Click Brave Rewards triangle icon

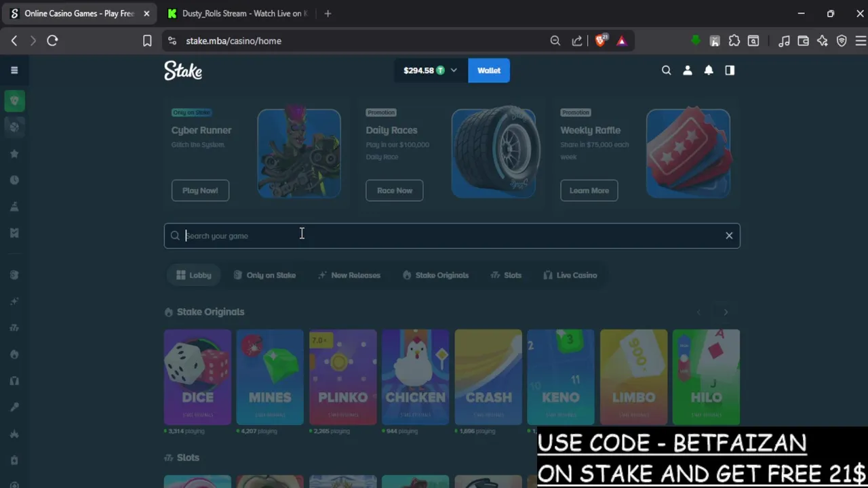(x=622, y=41)
